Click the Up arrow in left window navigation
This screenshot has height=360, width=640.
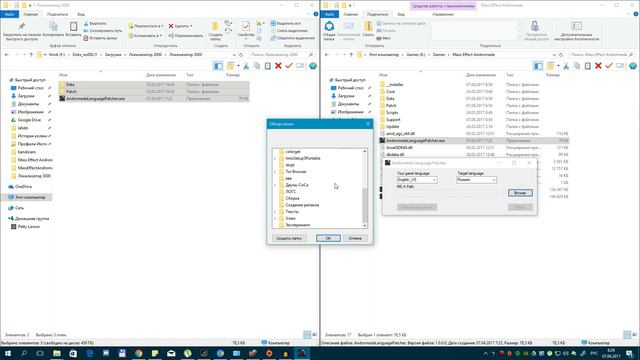[31, 55]
